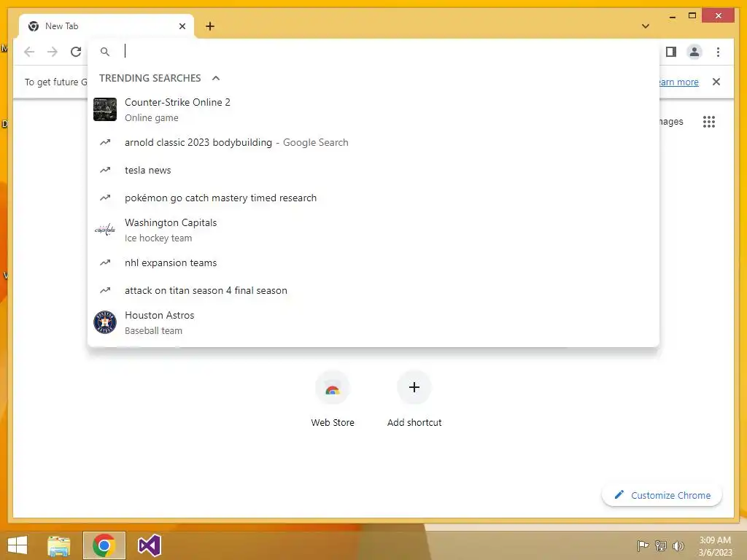The image size is (747, 560).
Task: Select attack on titan season 4 suggestion
Action: pyautogui.click(x=373, y=290)
